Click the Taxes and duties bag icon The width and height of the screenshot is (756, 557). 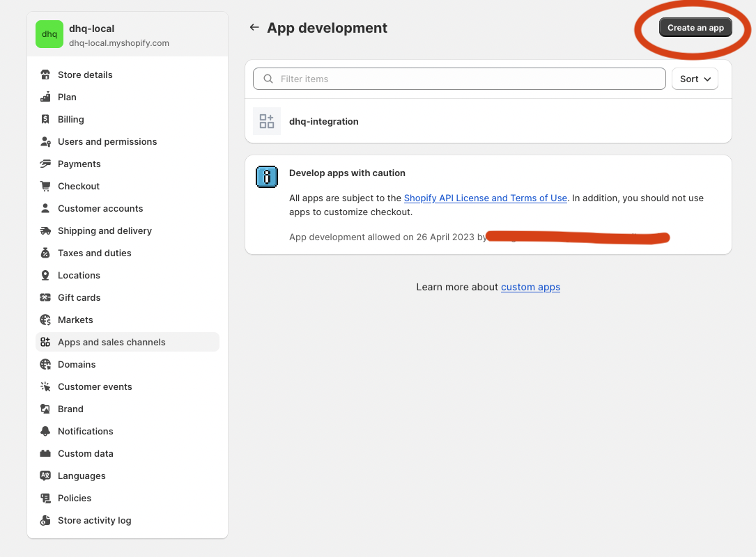(x=45, y=253)
